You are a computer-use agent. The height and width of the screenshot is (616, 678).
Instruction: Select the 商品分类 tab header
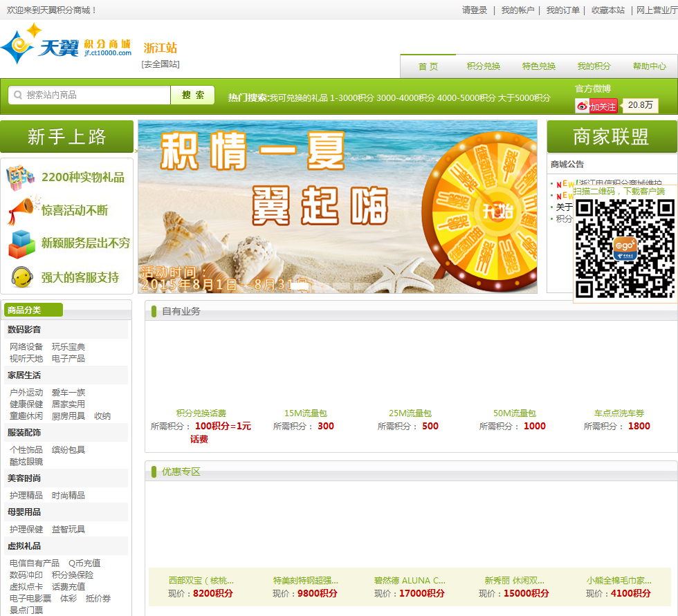click(x=33, y=310)
